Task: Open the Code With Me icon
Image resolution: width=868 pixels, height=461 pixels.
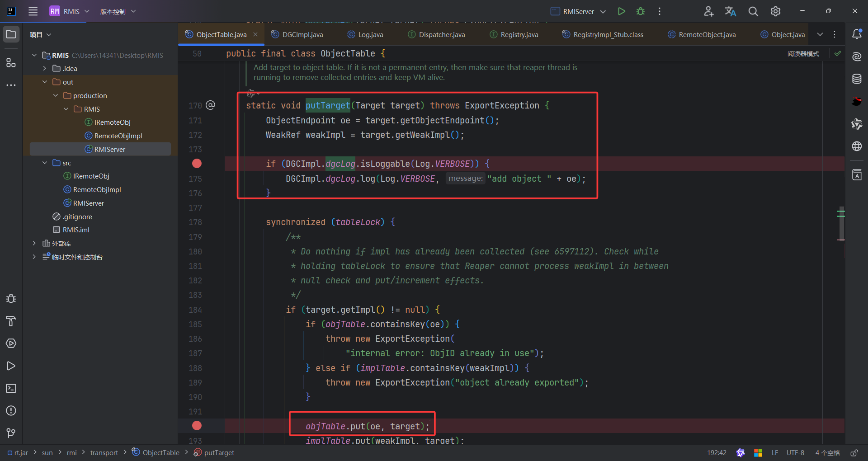Action: click(x=708, y=11)
